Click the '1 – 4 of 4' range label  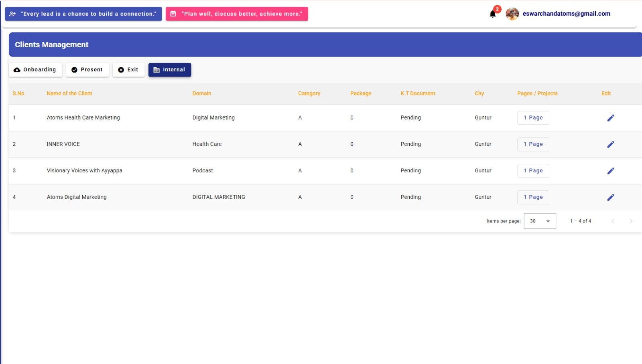coord(581,221)
